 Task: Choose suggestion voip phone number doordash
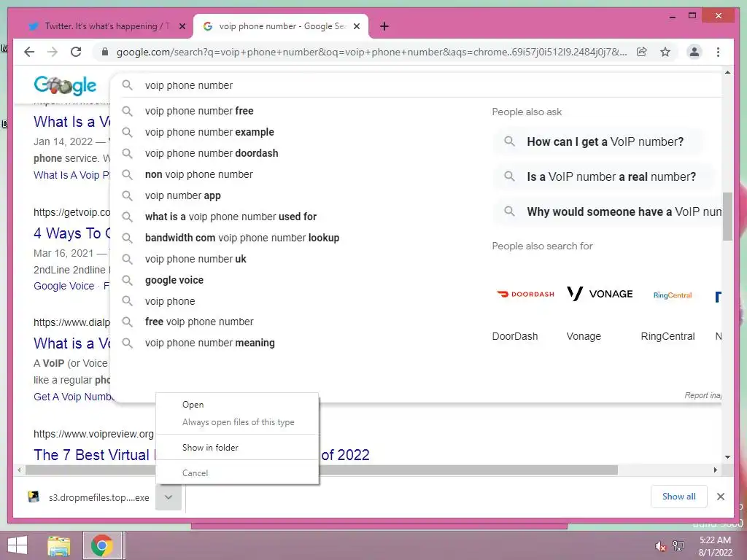click(x=212, y=153)
